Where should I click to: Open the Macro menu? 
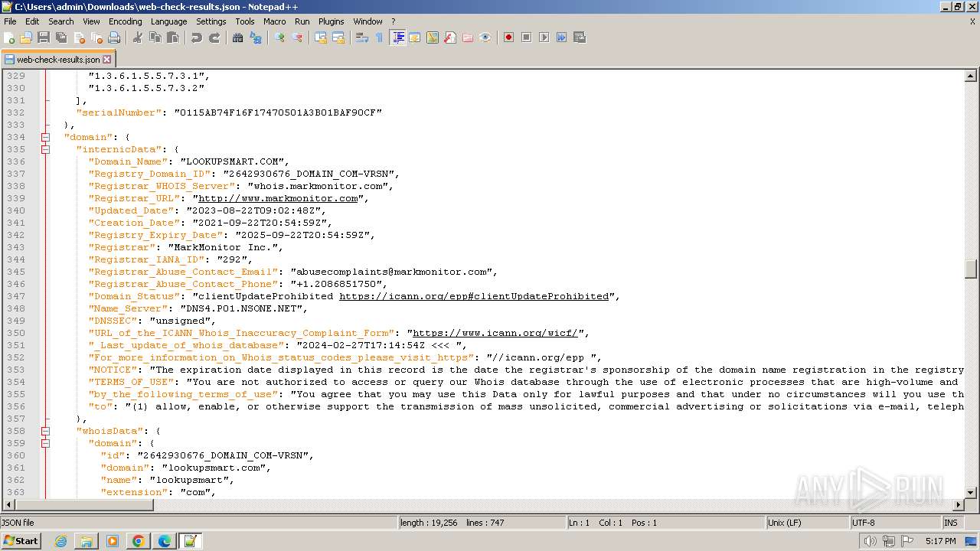(274, 21)
